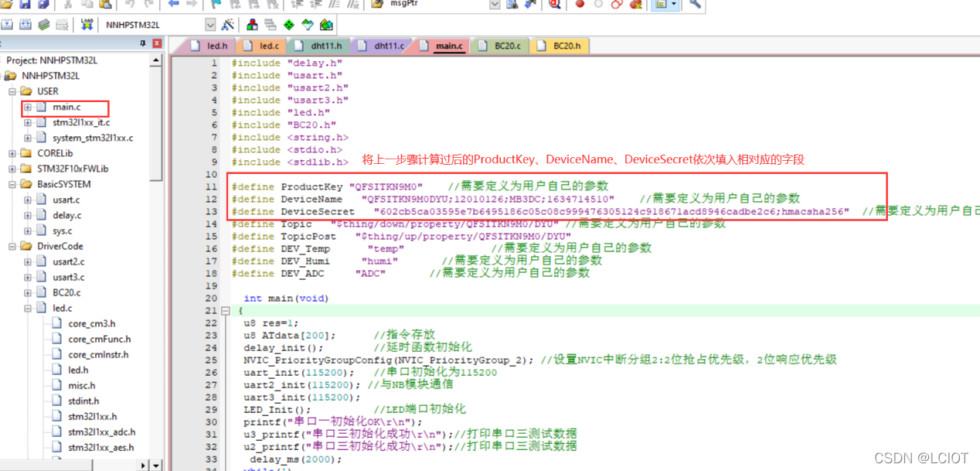The width and height of the screenshot is (980, 471).
Task: Click the NNHPSTM32L root project node
Action: click(x=50, y=76)
